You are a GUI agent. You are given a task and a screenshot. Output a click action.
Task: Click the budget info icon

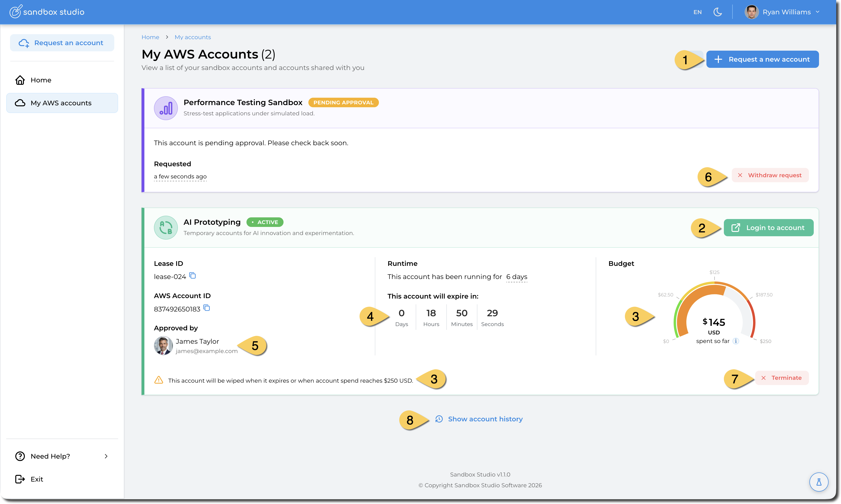point(736,341)
